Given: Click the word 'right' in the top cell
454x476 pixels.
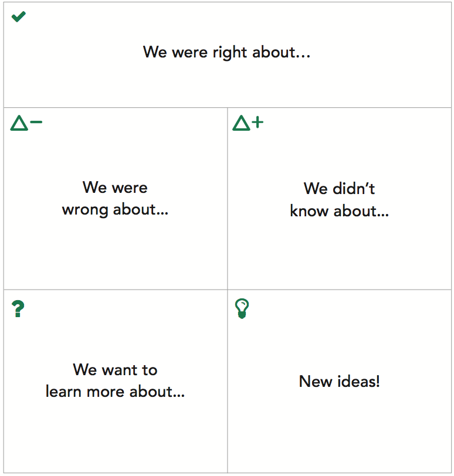Looking at the screenshot, I should point(230,53).
